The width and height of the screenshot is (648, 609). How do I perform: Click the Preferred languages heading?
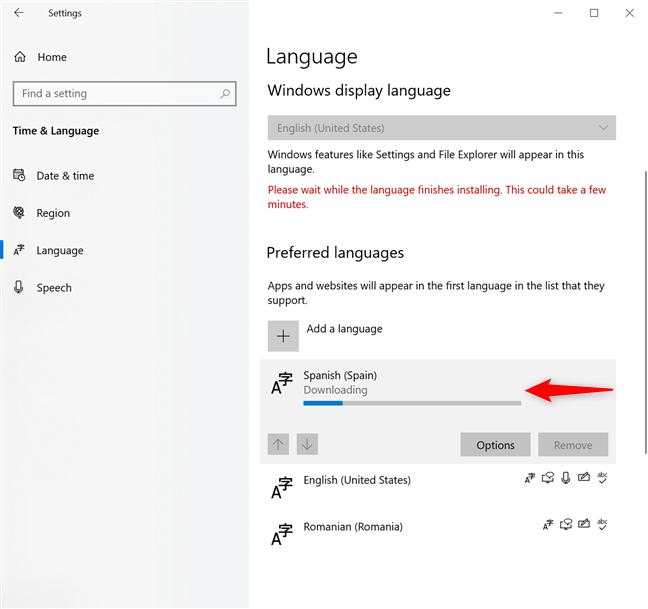point(335,253)
